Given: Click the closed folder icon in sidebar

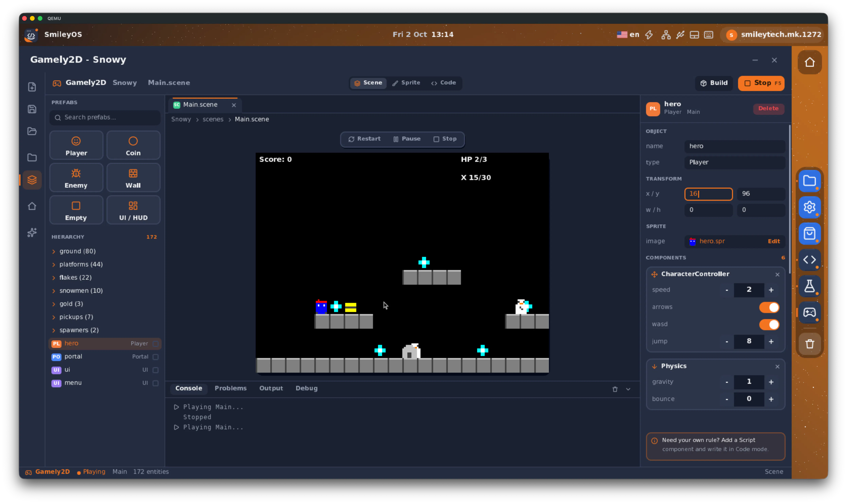Looking at the screenshot, I should (x=32, y=157).
